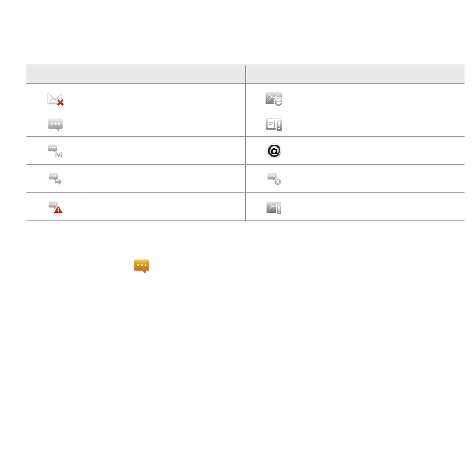The image size is (476, 476).
Task: Click the speech bubble with M icon
Action: (55, 151)
